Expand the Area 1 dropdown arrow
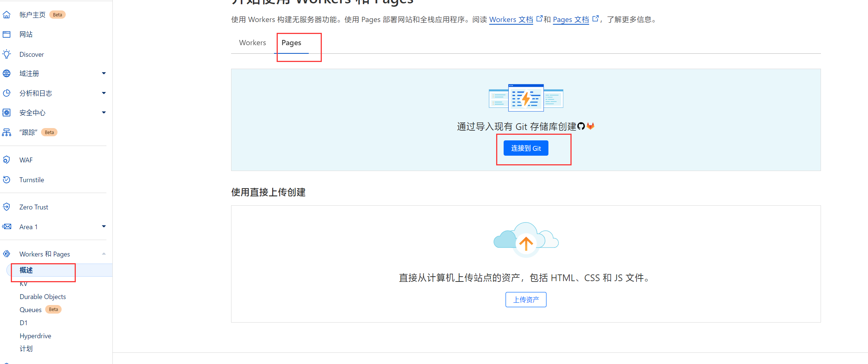 pyautogui.click(x=104, y=227)
